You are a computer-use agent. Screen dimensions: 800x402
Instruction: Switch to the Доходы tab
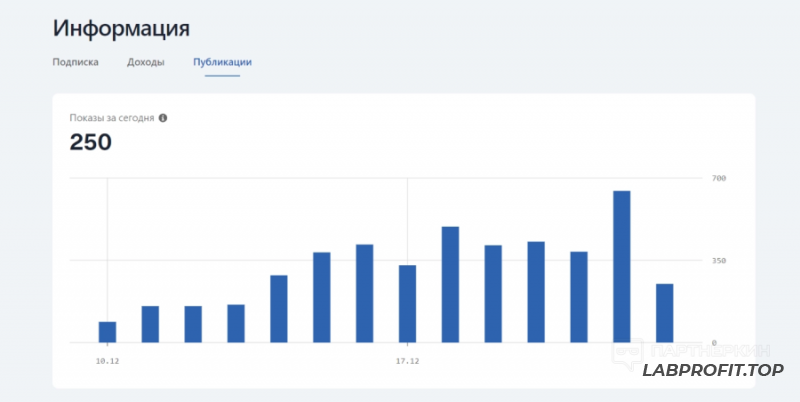coord(146,62)
